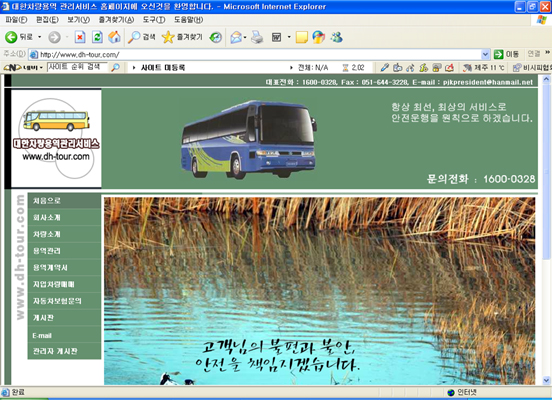Click the Mail envelope icon
The image size is (552, 400).
click(236, 37)
